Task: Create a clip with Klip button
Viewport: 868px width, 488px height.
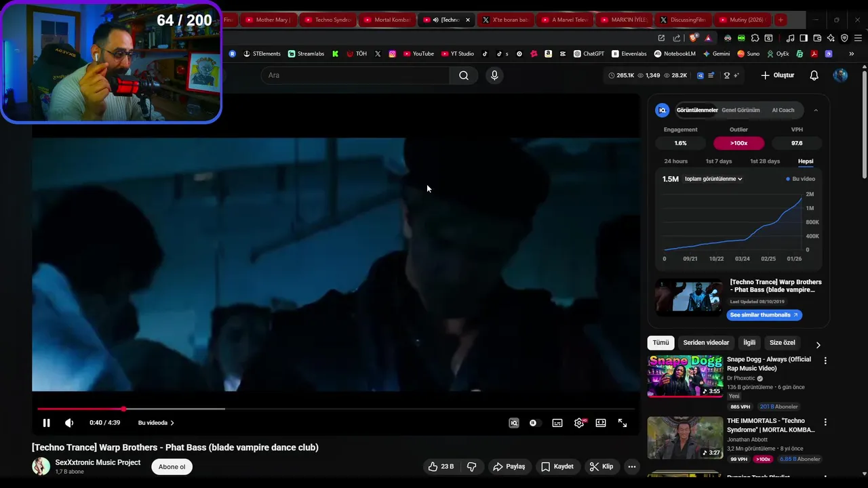Action: (x=601, y=466)
